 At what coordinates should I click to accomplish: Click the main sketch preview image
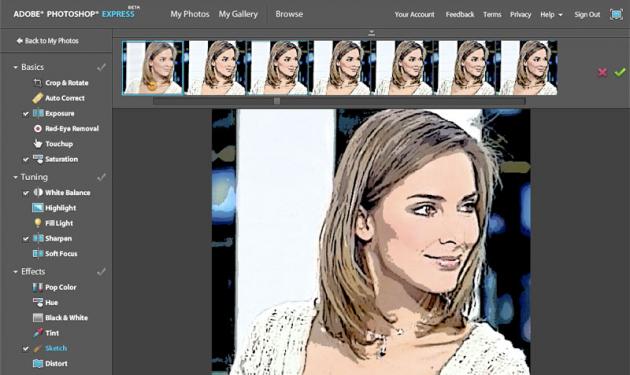click(x=371, y=242)
